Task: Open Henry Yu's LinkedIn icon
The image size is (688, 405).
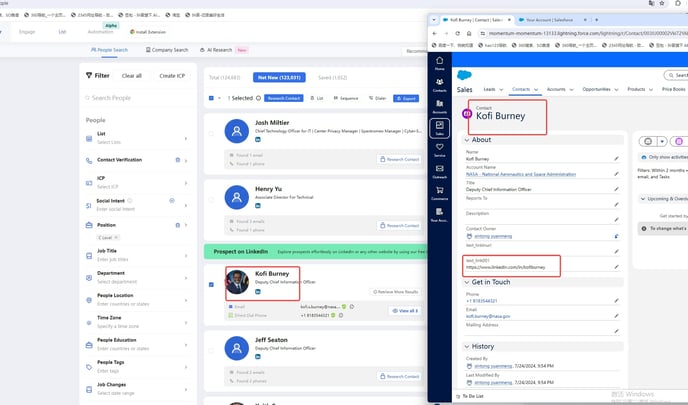Action: [x=258, y=206]
